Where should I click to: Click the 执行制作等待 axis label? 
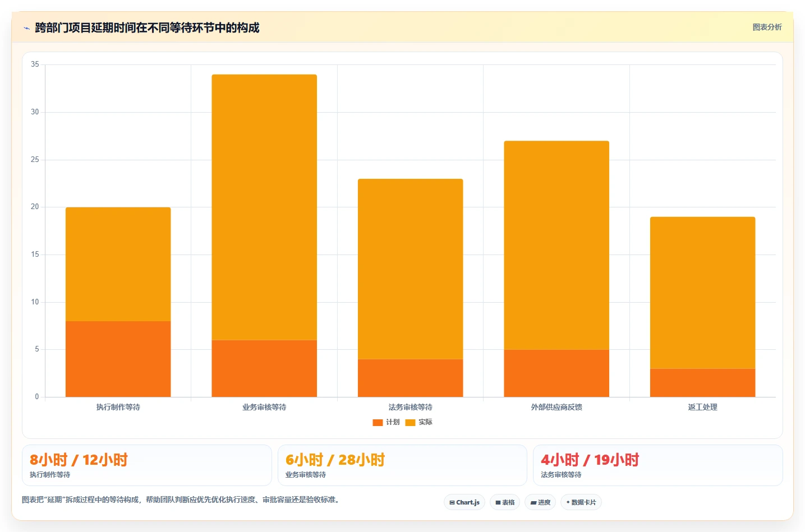click(x=118, y=407)
